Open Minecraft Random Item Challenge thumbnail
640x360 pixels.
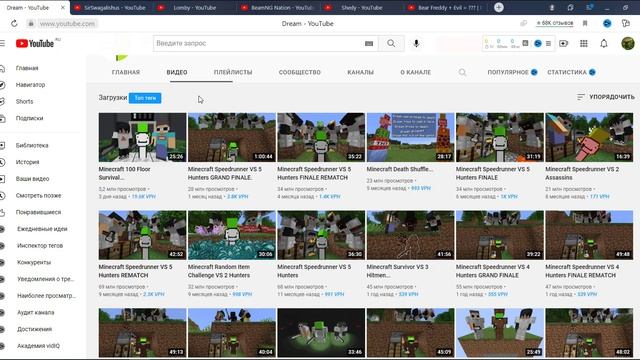232,235
